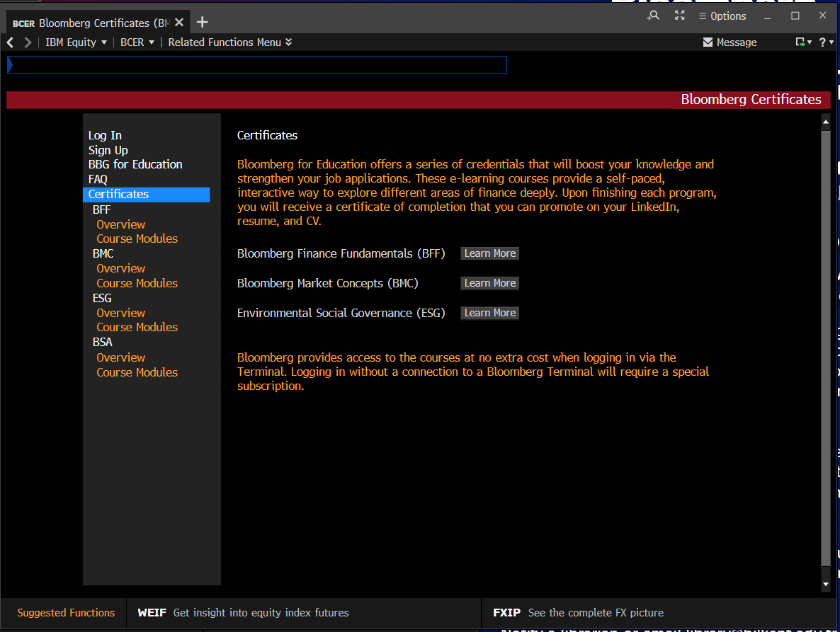Click the Certificates heading in content
The height and width of the screenshot is (632, 840).
tap(267, 135)
